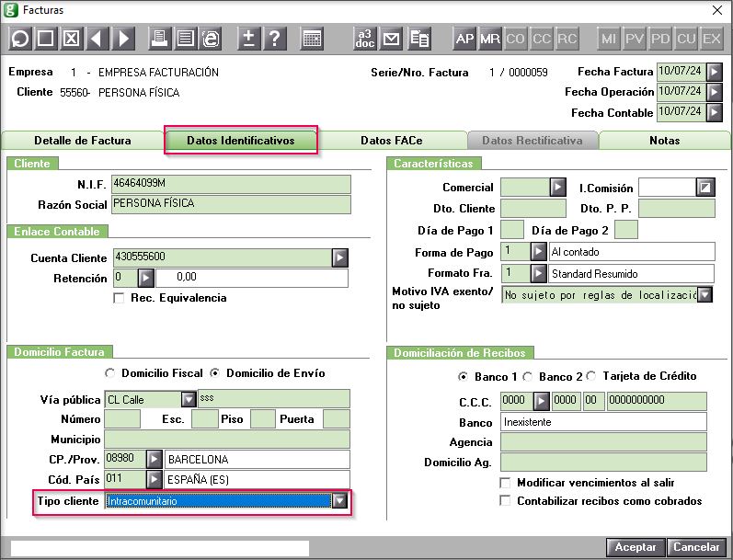Open the Formato Fra. lookup arrow
The width and height of the screenshot is (733, 560).
pyautogui.click(x=539, y=273)
